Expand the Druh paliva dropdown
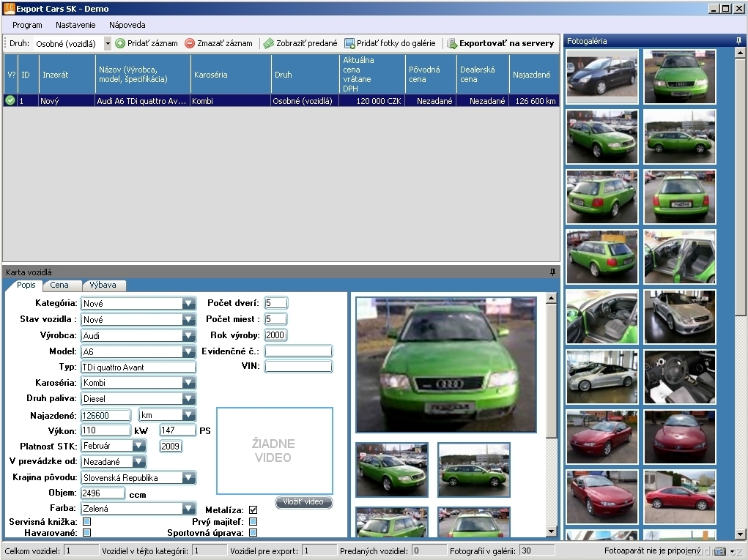Image resolution: width=748 pixels, height=560 pixels. tap(189, 399)
